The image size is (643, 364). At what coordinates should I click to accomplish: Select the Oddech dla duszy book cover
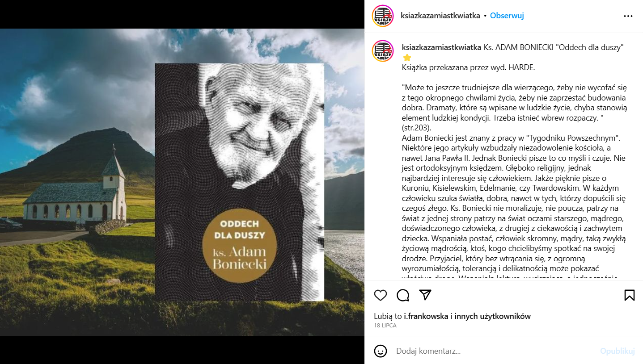[240, 182]
